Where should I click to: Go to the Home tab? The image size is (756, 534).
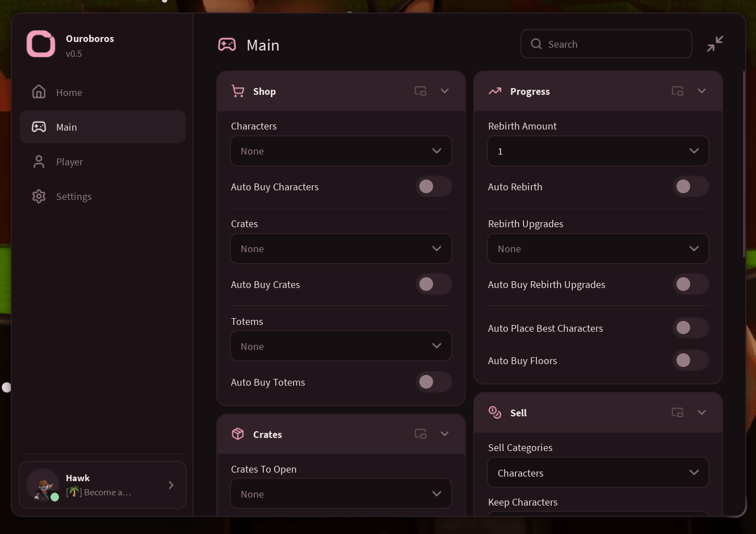click(x=103, y=92)
